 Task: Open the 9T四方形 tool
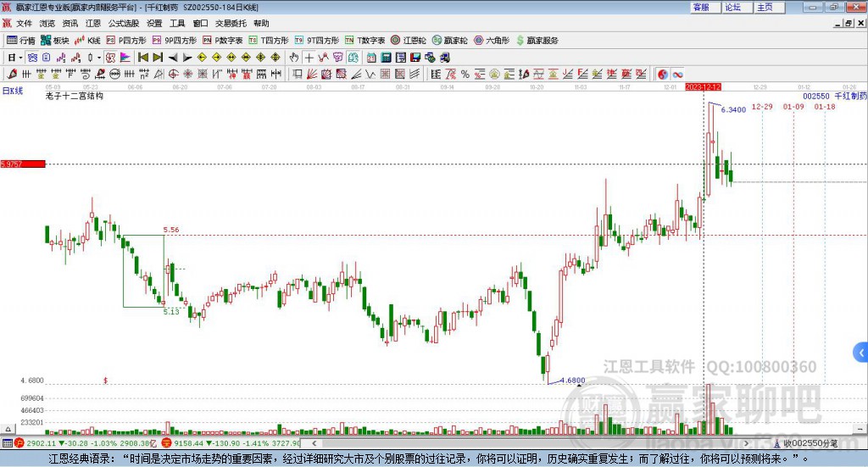[317, 41]
